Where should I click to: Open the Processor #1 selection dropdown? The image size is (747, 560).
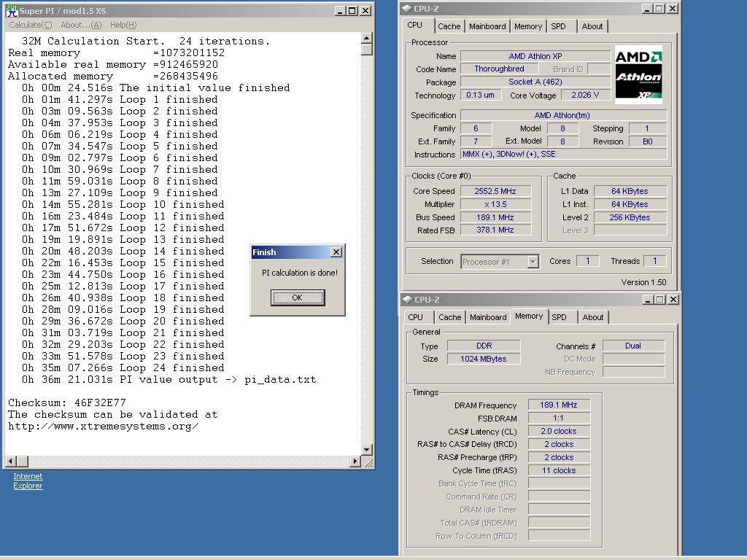(533, 262)
